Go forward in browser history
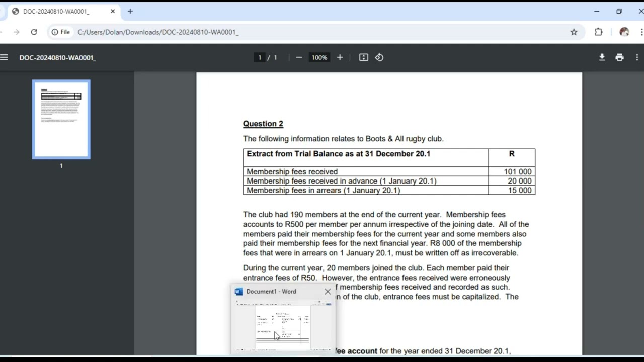Screen dimensions: 644x362 [17, 32]
